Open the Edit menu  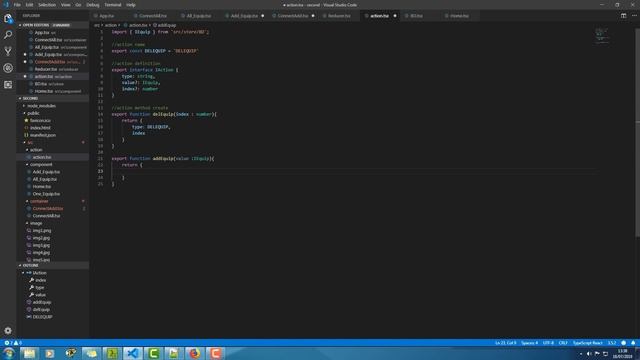(29, 5)
